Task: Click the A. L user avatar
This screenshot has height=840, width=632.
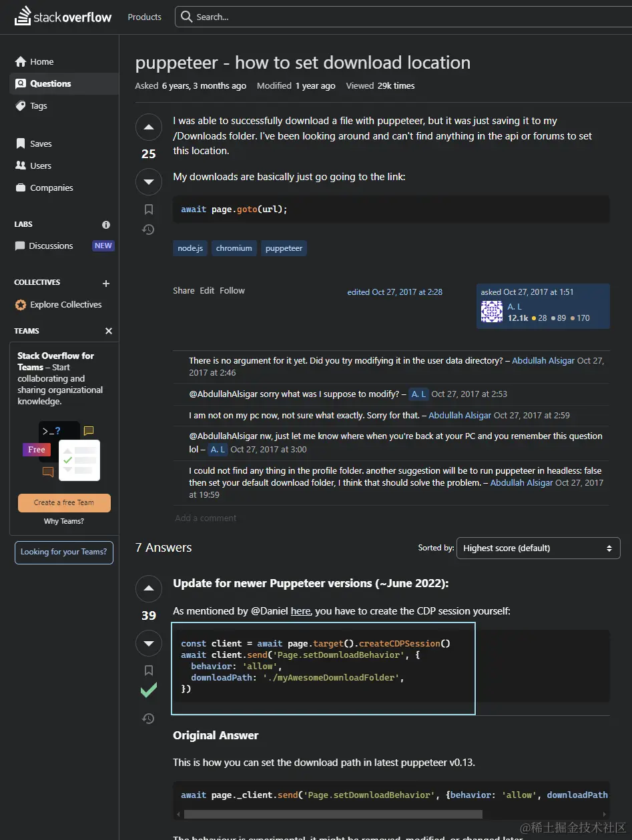Action: (x=492, y=312)
